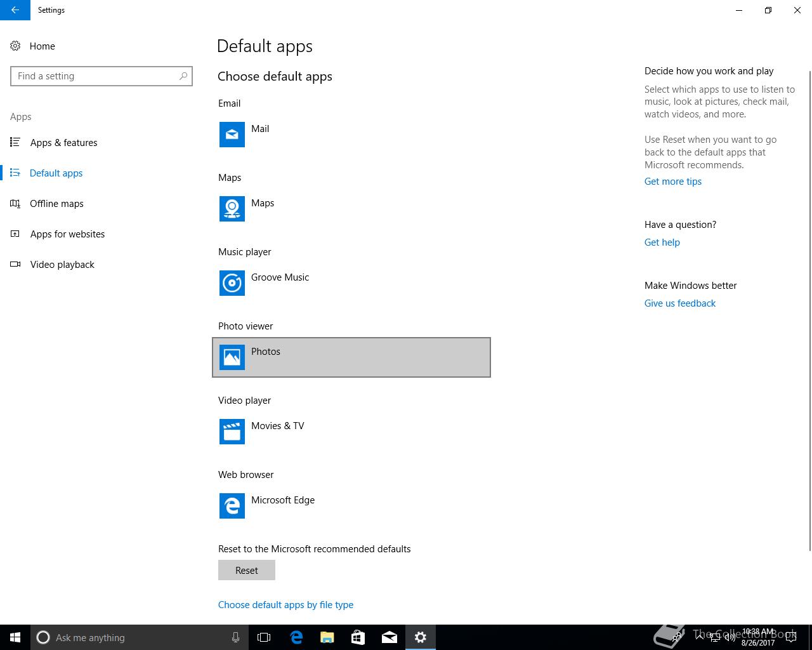Image resolution: width=812 pixels, height=650 pixels.
Task: Open the Windows Start menu
Action: pos(15,637)
